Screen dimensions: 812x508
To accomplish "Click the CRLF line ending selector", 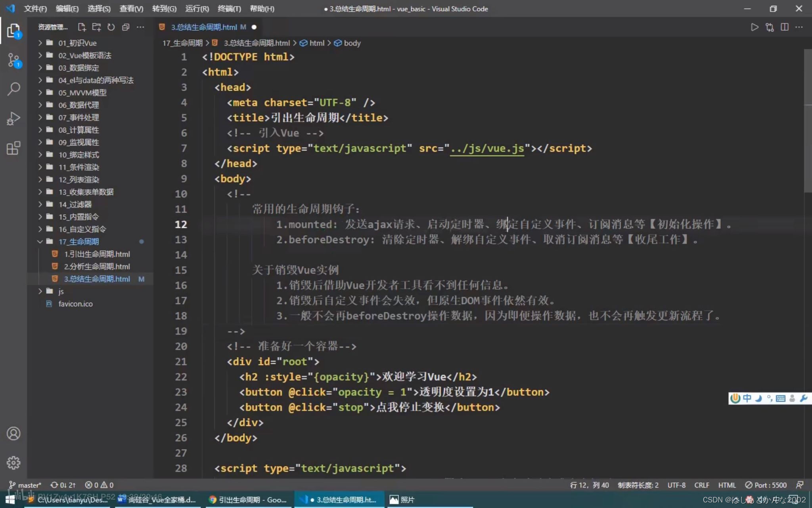I will point(701,485).
